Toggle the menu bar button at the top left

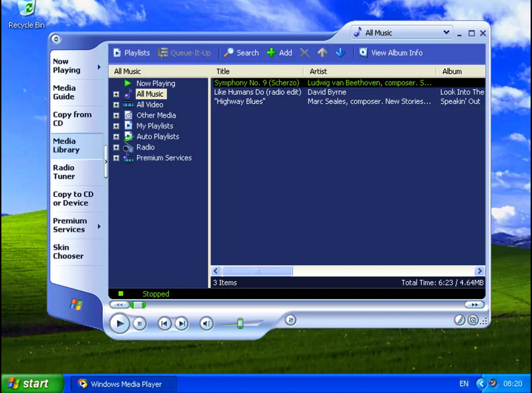[x=56, y=39]
